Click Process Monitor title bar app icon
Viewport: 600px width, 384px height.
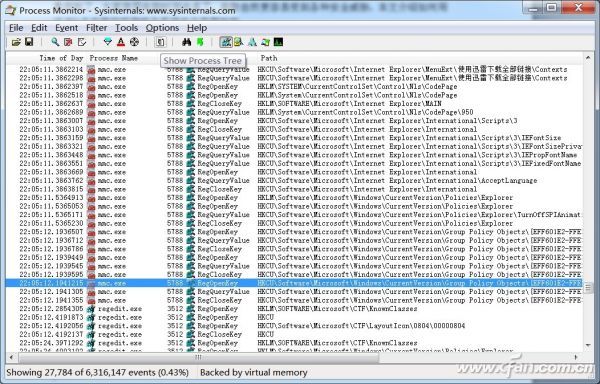pos(11,10)
